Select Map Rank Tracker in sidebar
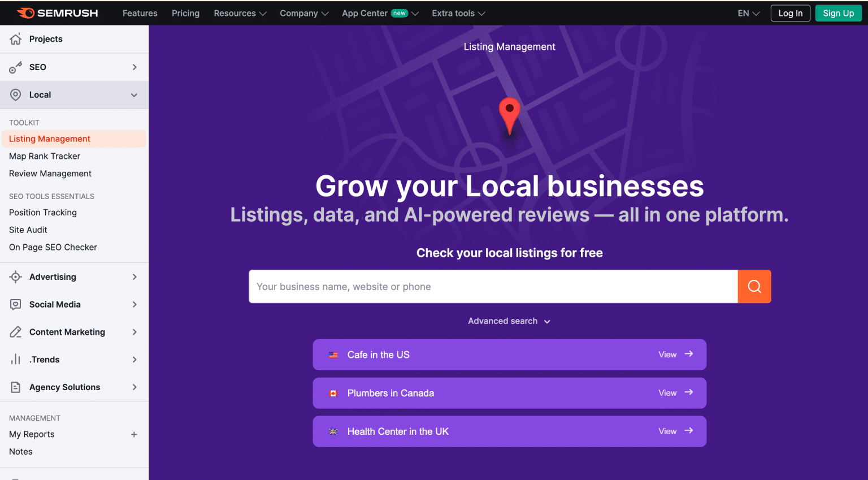 coord(45,156)
